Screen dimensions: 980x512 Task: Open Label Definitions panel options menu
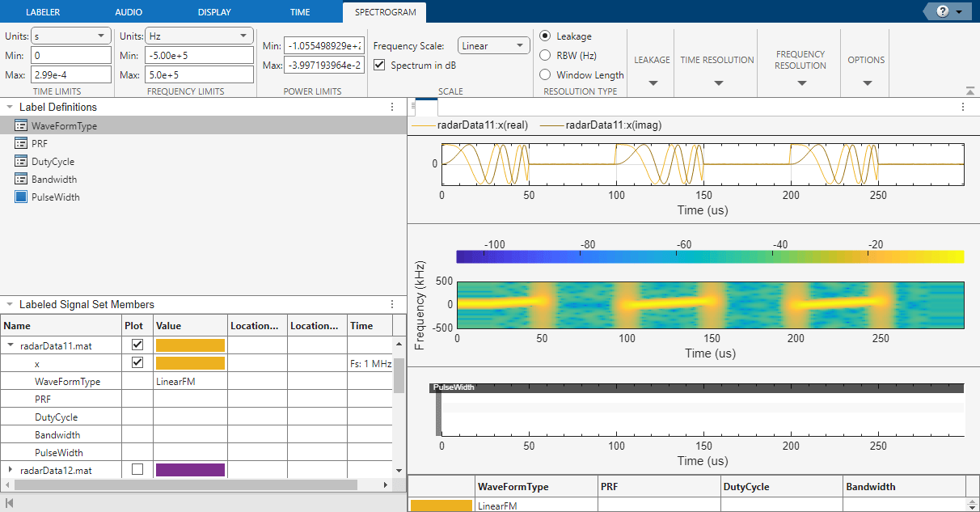pyautogui.click(x=392, y=107)
